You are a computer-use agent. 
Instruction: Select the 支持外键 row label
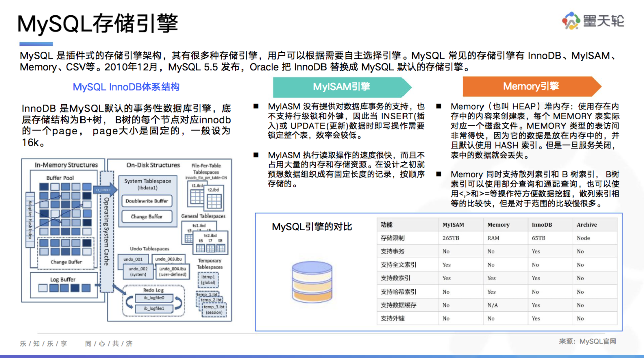click(392, 318)
